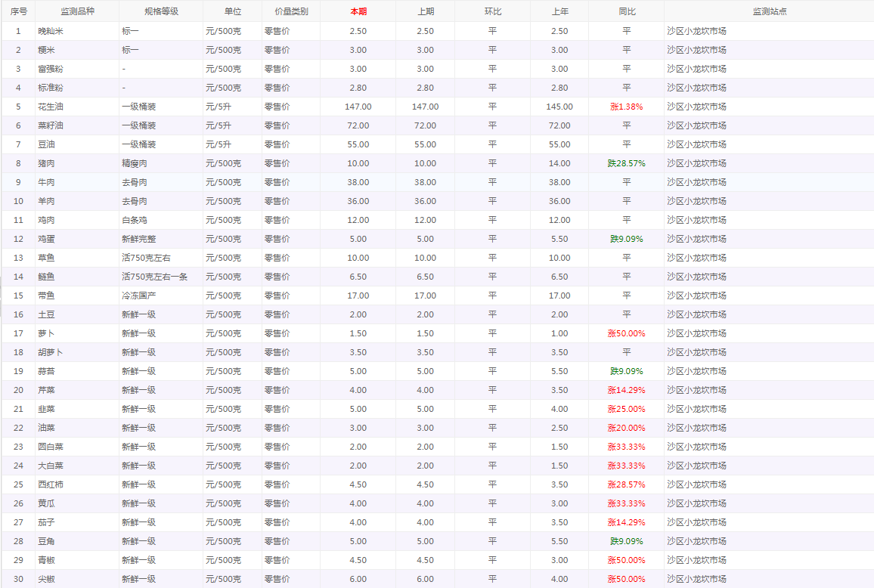Select the 花生油 product name cell
This screenshot has height=588, width=874.
click(x=51, y=107)
